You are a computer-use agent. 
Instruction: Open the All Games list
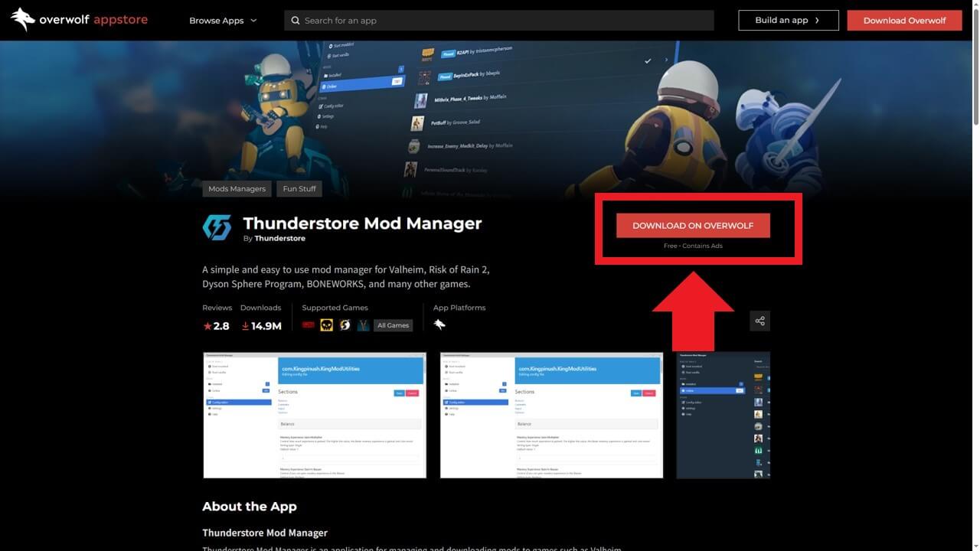[393, 325]
